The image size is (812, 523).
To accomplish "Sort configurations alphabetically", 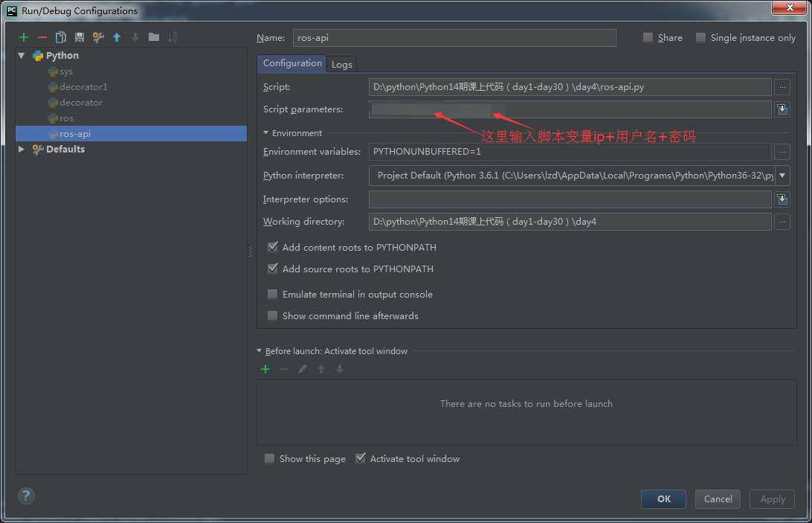I will (x=173, y=37).
